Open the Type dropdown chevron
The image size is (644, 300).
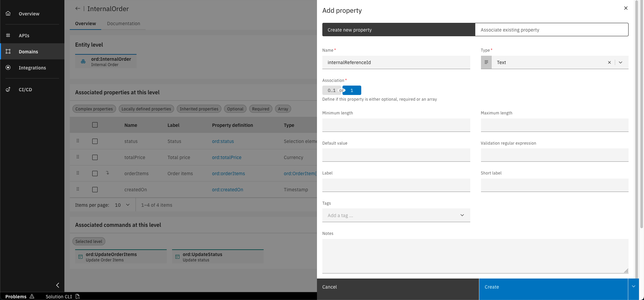pos(621,62)
